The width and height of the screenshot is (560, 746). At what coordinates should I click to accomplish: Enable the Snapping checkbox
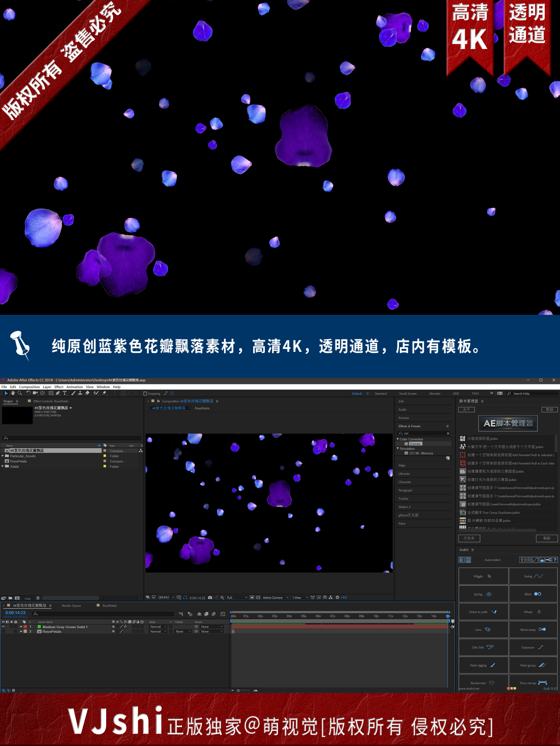coord(145,393)
